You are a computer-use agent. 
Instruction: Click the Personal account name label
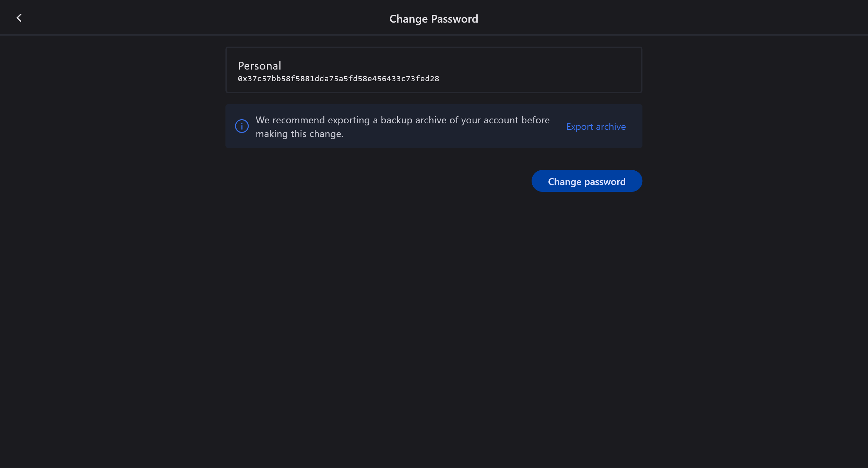(259, 66)
